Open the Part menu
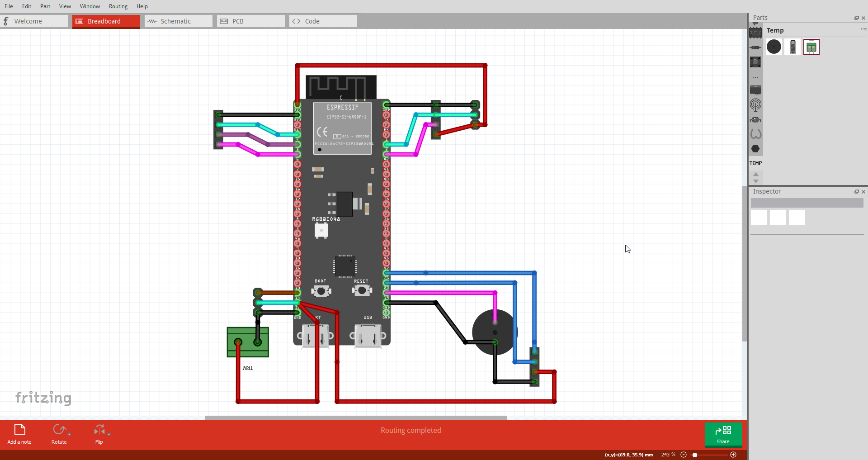This screenshot has height=460, width=868. point(45,6)
